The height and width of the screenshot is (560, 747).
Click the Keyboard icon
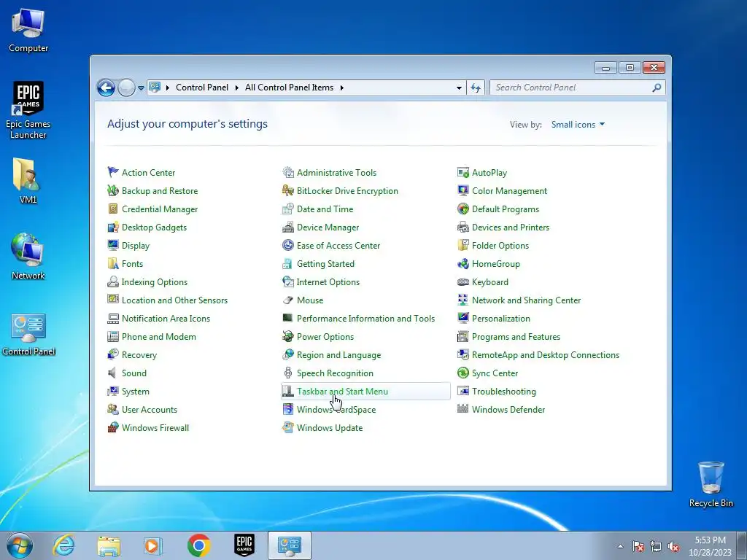point(463,282)
